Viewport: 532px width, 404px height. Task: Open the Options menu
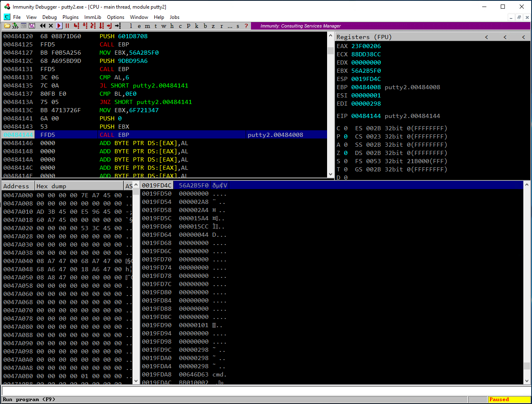(116, 17)
